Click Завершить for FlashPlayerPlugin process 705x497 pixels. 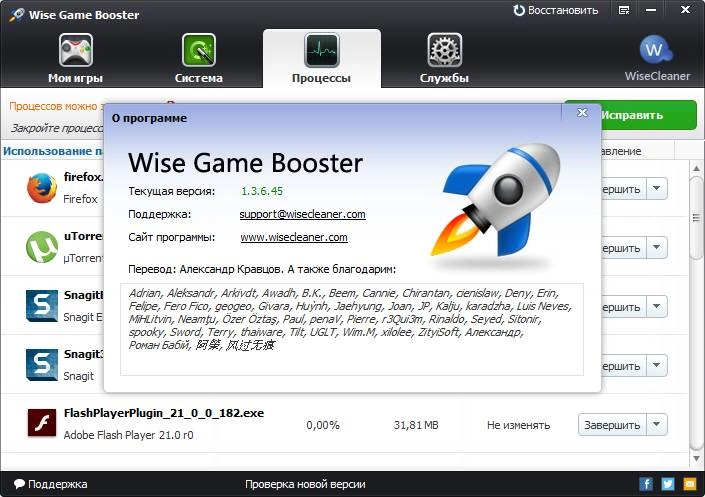[x=612, y=425]
